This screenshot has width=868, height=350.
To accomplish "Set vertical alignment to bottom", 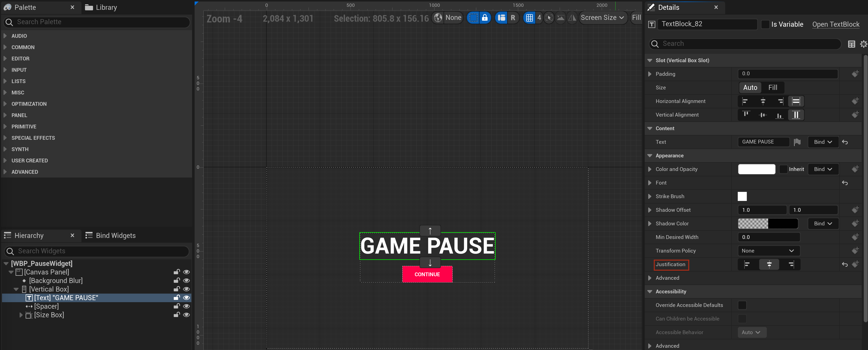I will click(x=779, y=115).
